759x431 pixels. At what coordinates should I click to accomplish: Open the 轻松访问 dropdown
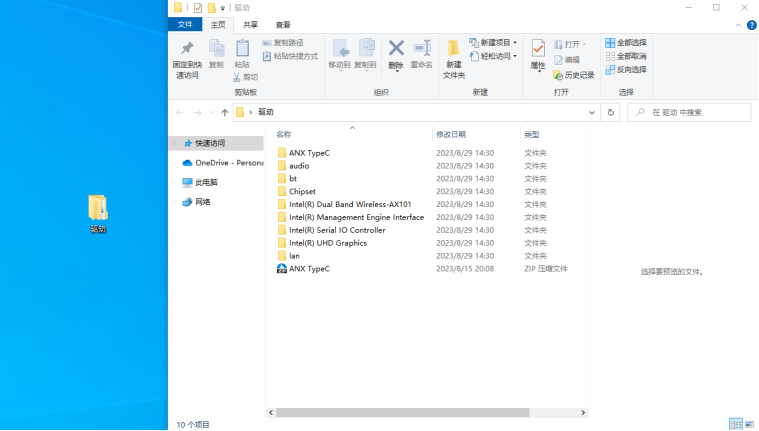[493, 56]
